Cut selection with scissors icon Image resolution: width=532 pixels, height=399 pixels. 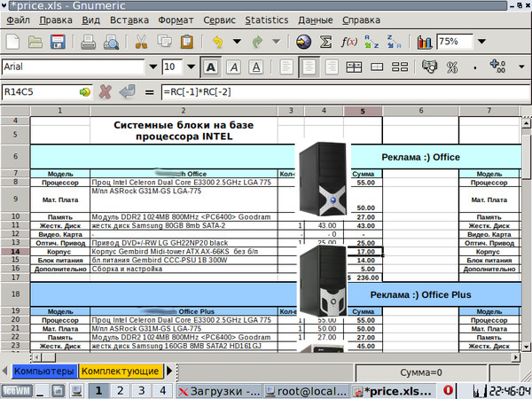[x=141, y=42]
